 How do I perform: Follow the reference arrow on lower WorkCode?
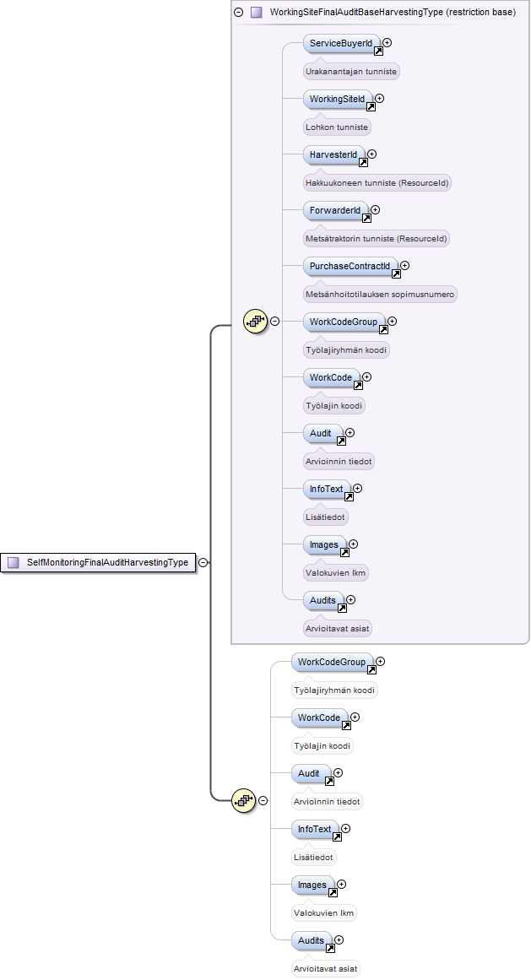pyautogui.click(x=347, y=726)
